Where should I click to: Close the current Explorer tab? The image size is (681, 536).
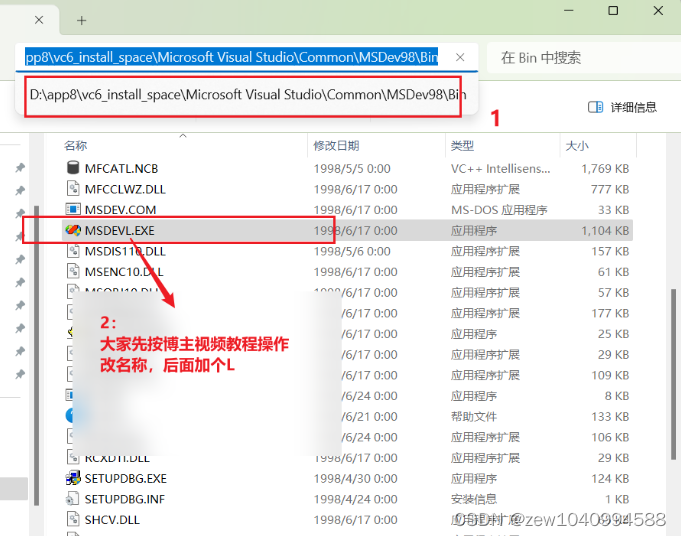click(x=39, y=20)
